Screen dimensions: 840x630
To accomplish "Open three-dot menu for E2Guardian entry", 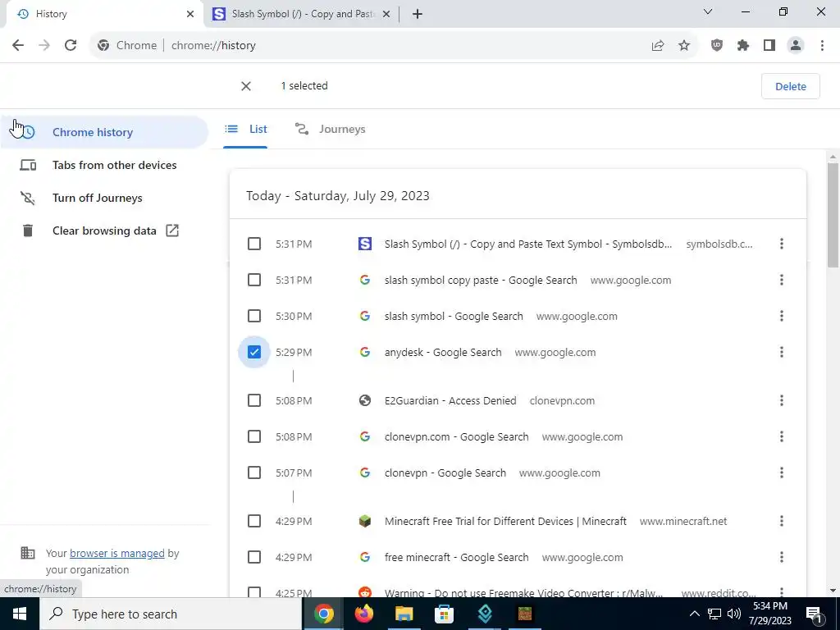I will pos(782,400).
